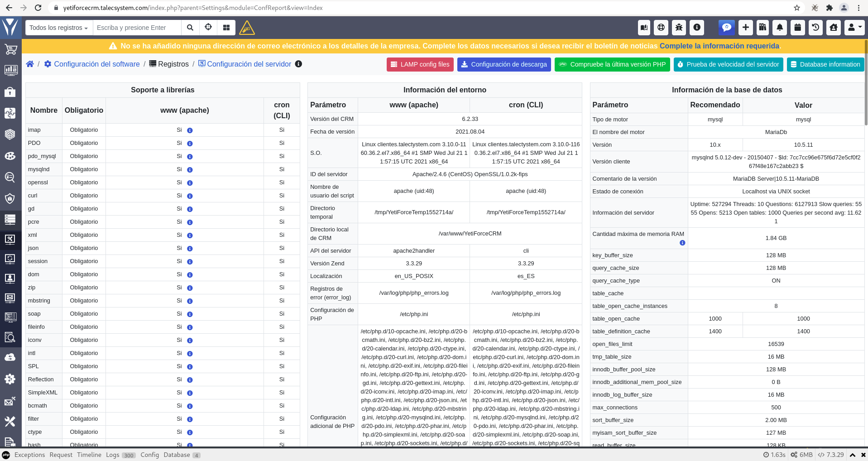Screen dimensions: 868x461
Task: Expand the Todos los registros dropdown
Action: 59,28
